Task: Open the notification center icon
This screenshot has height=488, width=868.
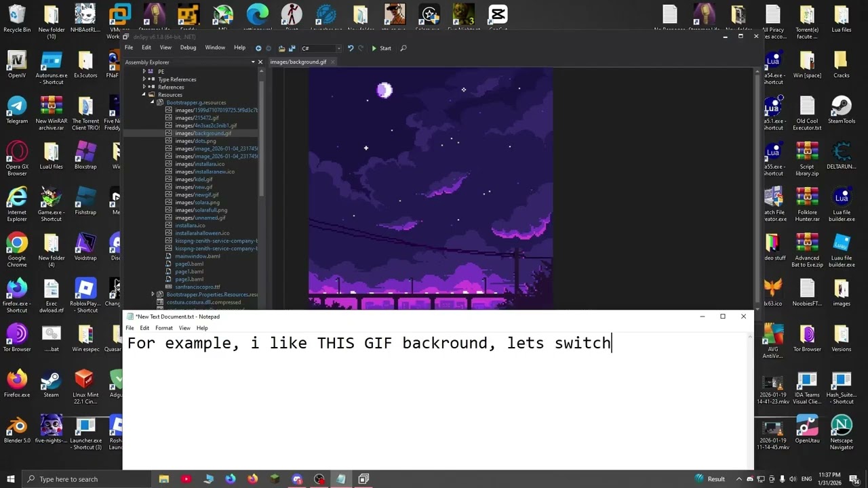Action: (854, 479)
